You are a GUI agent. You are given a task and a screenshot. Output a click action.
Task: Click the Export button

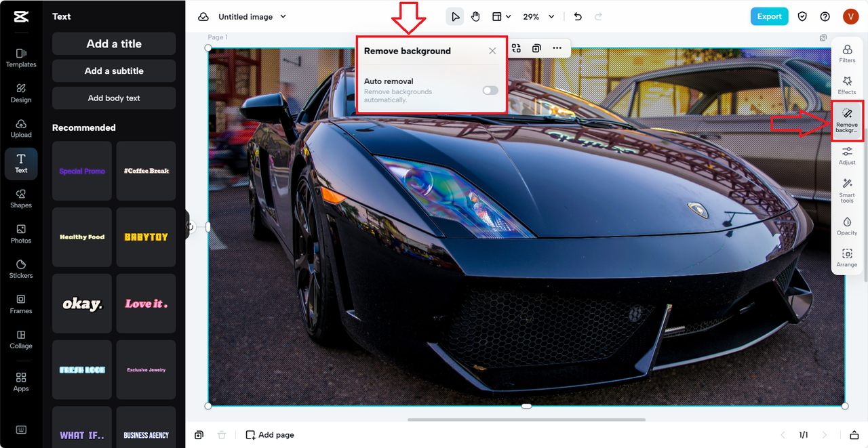[769, 16]
